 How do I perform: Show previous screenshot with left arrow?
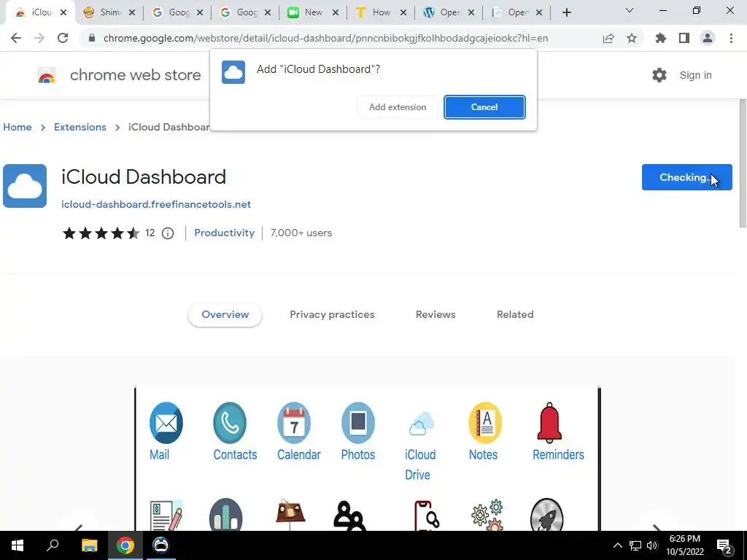tap(79, 527)
